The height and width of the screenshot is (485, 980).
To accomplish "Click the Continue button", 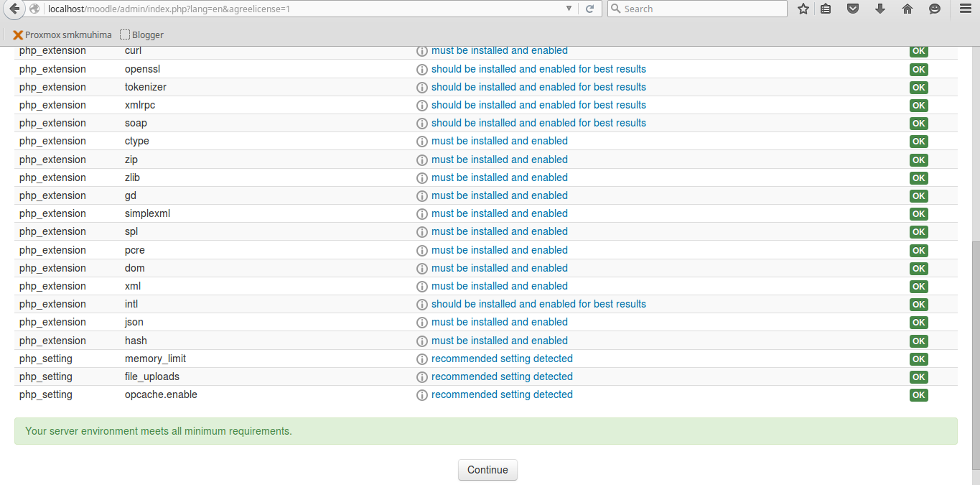I will (x=487, y=470).
